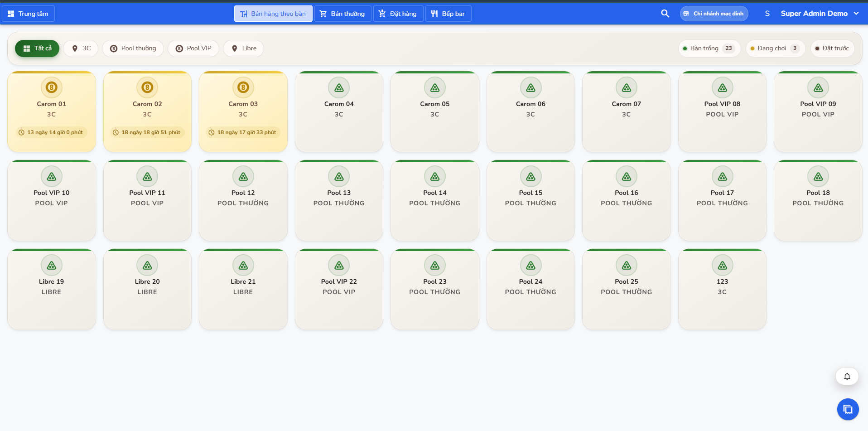Click the Pool 18 rack icon

pyautogui.click(x=818, y=177)
